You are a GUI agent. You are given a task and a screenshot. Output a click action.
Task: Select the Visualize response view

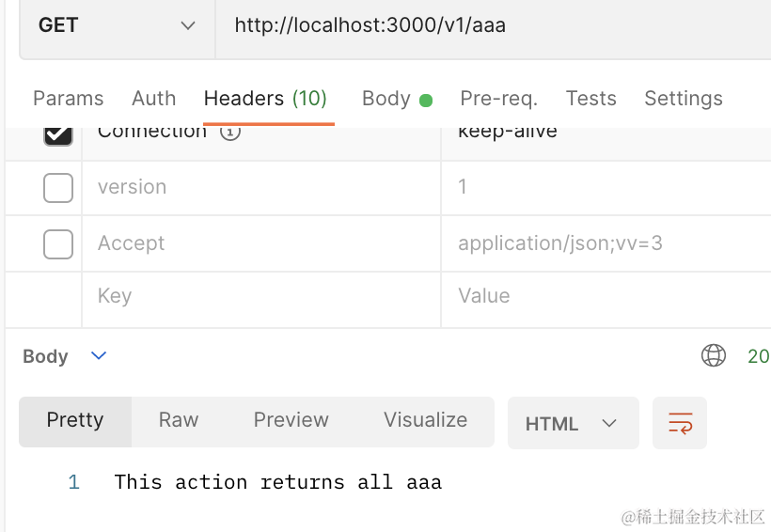[425, 420]
